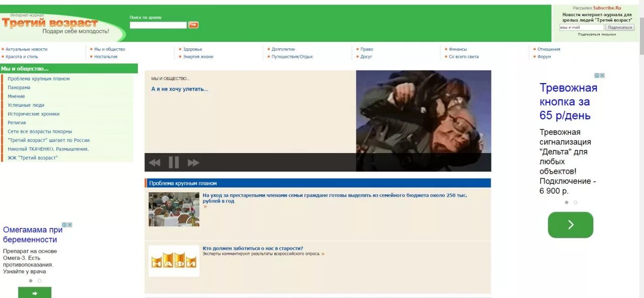Select 'Сети все возрасты покорны' in sidebar

point(40,131)
